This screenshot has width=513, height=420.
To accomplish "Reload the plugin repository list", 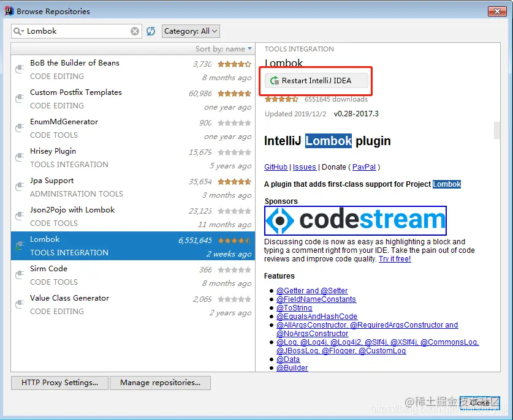I will [151, 31].
